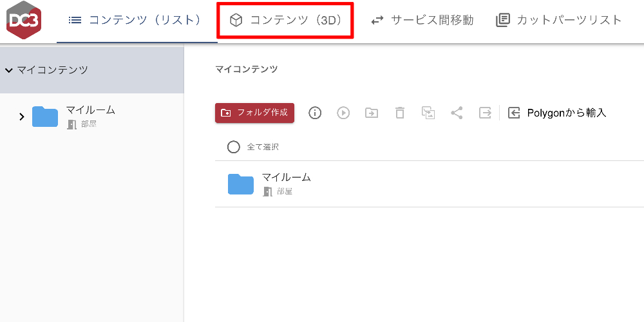Click the フォルダ作成 button
This screenshot has height=322, width=644.
[x=254, y=113]
